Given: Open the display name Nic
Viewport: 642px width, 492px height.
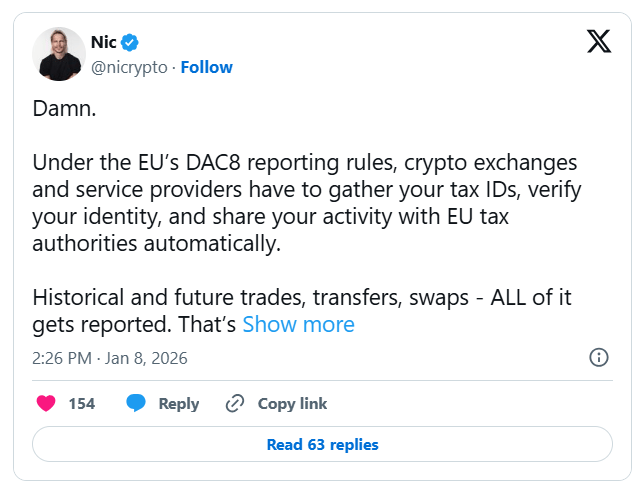Looking at the screenshot, I should click(104, 42).
